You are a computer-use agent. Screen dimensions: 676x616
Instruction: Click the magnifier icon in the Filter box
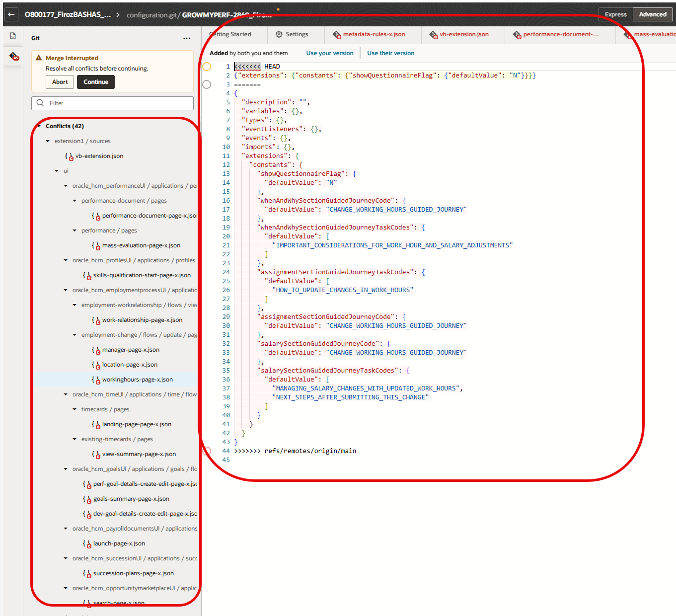click(x=40, y=103)
